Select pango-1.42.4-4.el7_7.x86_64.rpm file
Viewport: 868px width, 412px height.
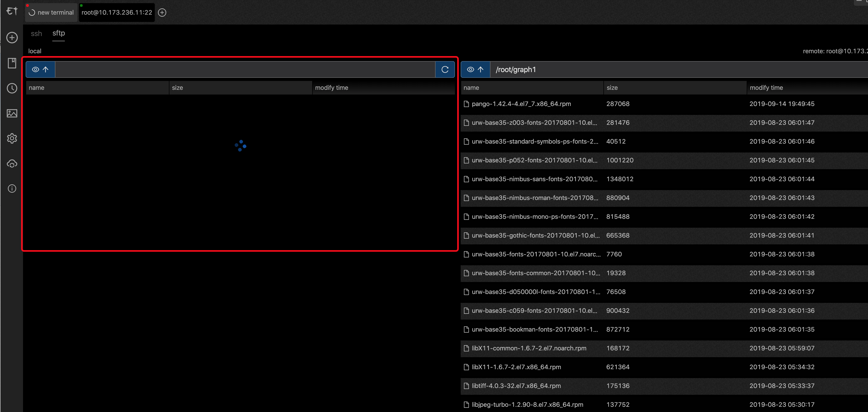pos(521,104)
